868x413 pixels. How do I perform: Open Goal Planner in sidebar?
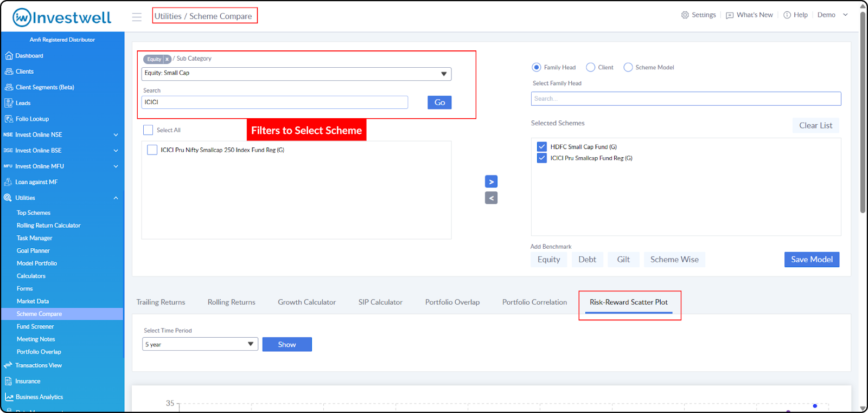(x=33, y=251)
